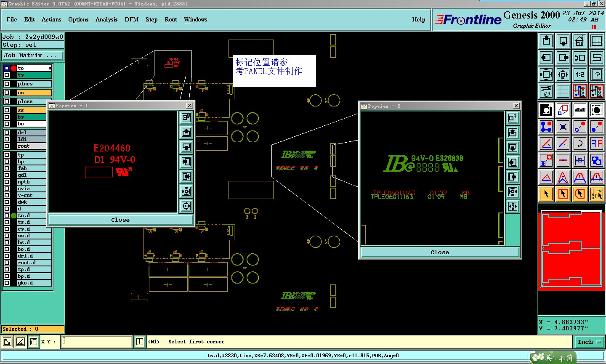
Task: Toggle checkbox for layer drl
Action: (7, 133)
